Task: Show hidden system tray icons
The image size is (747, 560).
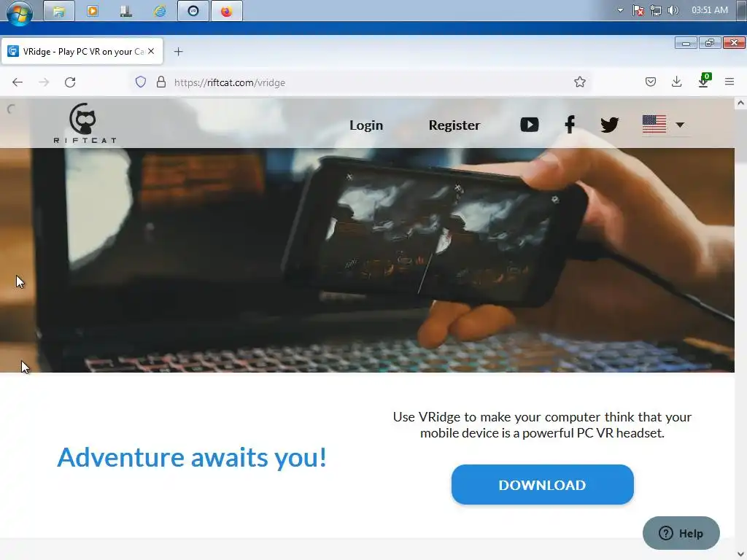Action: pos(620,10)
